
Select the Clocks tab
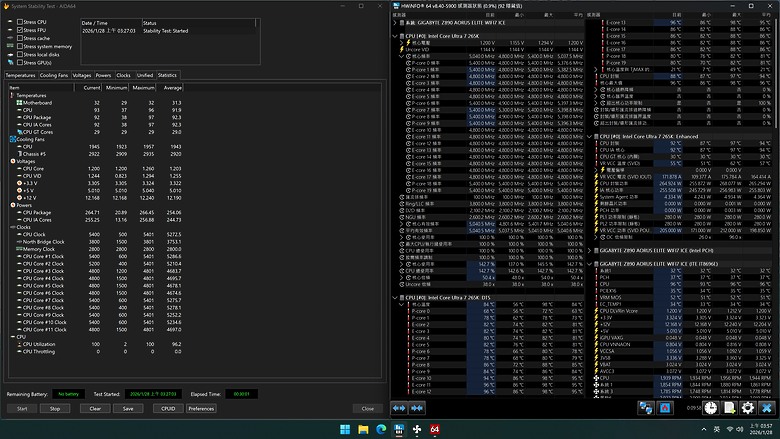tap(123, 75)
